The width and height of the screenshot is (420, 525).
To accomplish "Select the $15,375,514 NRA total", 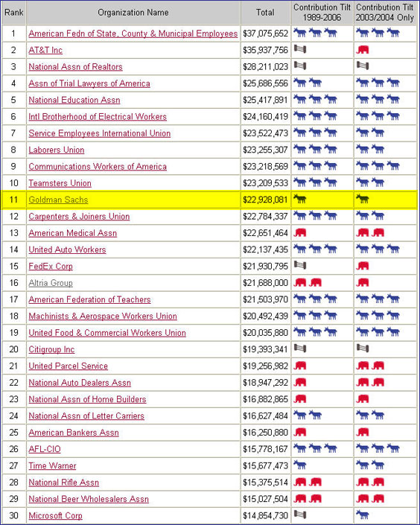I will point(266,483).
